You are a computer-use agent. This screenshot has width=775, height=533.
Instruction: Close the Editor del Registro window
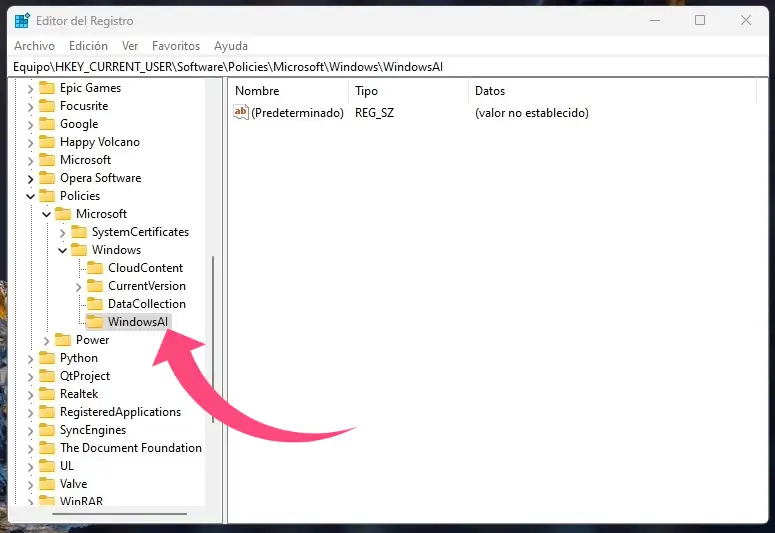[x=746, y=21]
